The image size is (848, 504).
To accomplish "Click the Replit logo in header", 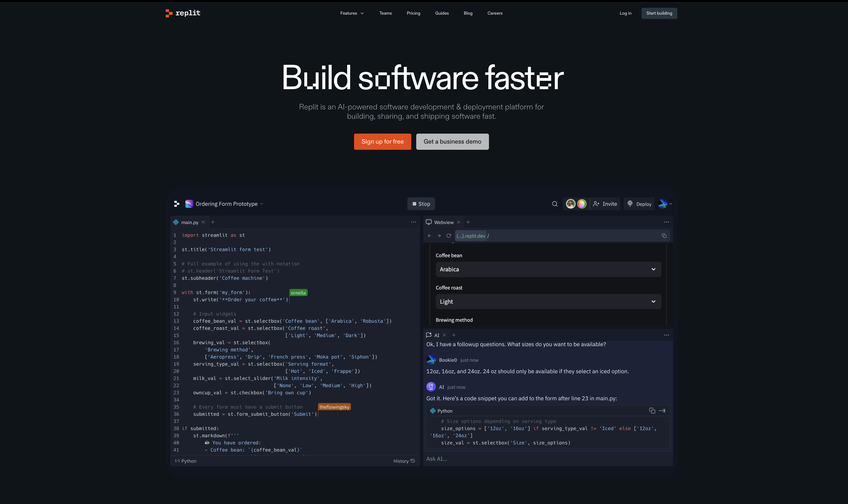I will click(x=183, y=13).
